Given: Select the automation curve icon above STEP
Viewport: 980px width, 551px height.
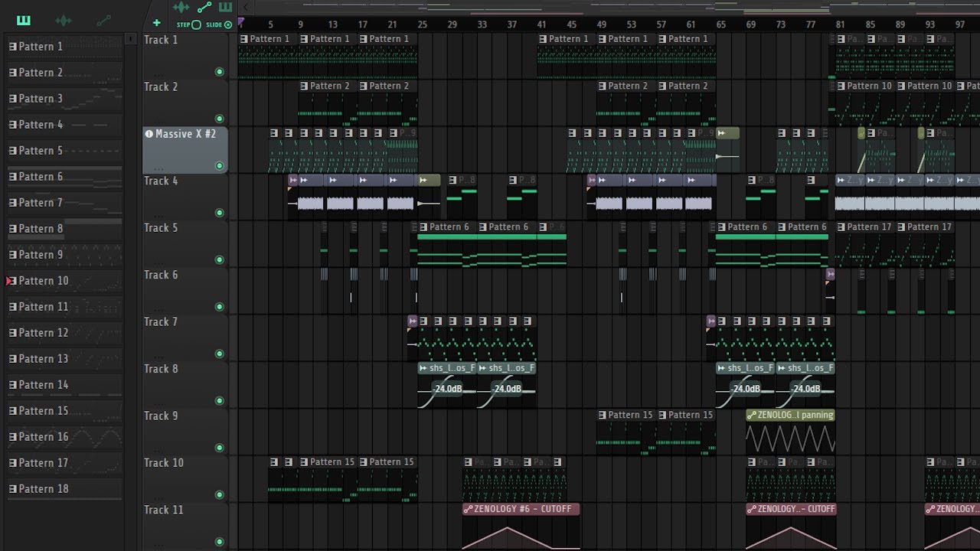Looking at the screenshot, I should pyautogui.click(x=204, y=8).
